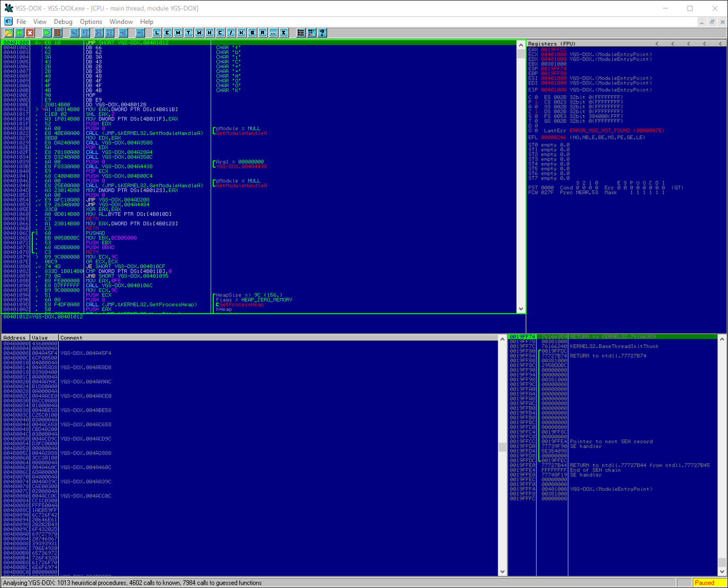728x588 pixels.
Task: Show the Call stack with the K button
Action: [241, 33]
